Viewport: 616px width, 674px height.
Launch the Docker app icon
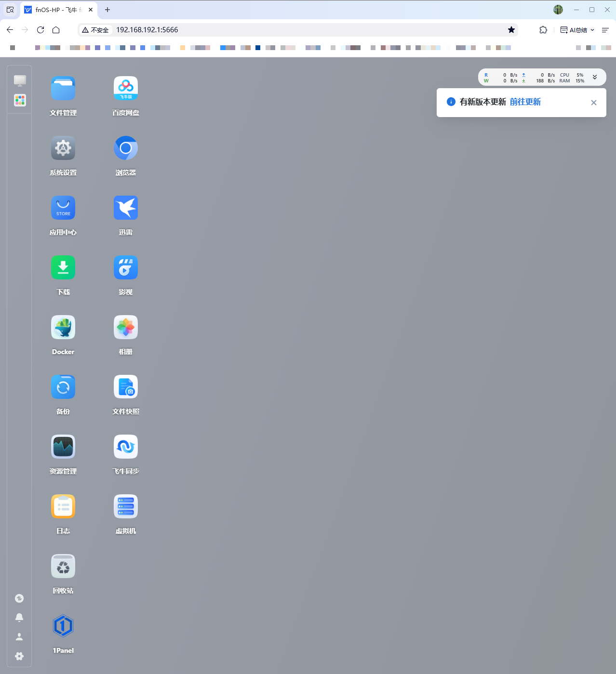pyautogui.click(x=63, y=327)
